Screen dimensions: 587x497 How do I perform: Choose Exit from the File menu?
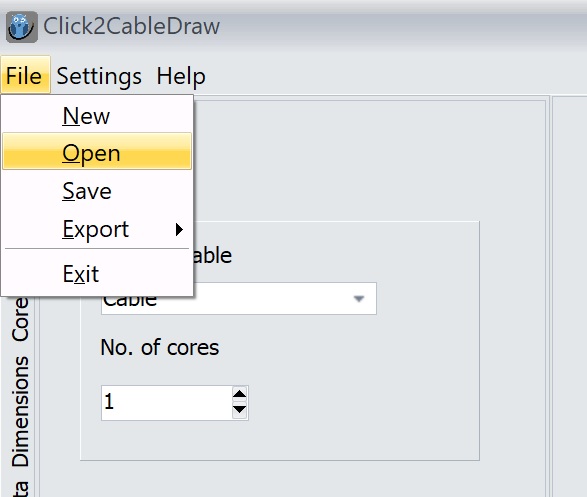[97, 274]
